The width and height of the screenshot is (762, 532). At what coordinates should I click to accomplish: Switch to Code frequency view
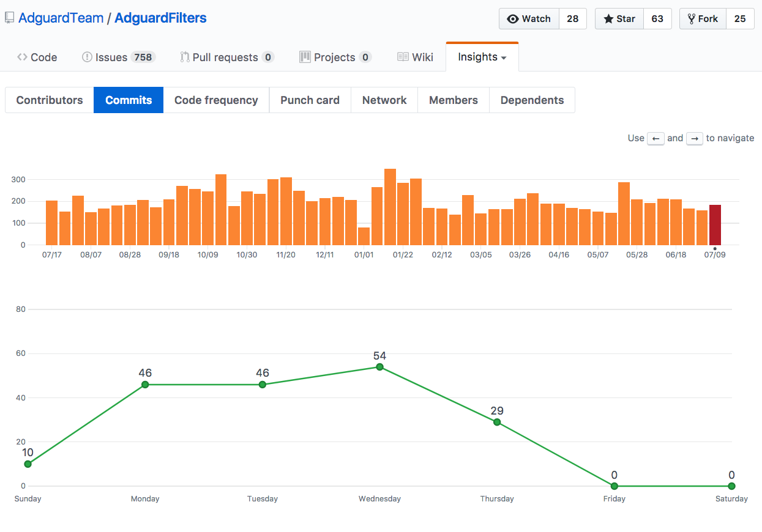pyautogui.click(x=216, y=100)
